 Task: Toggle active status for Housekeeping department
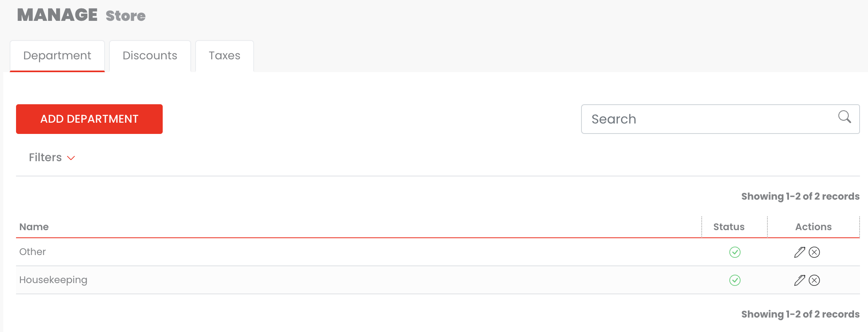point(735,280)
